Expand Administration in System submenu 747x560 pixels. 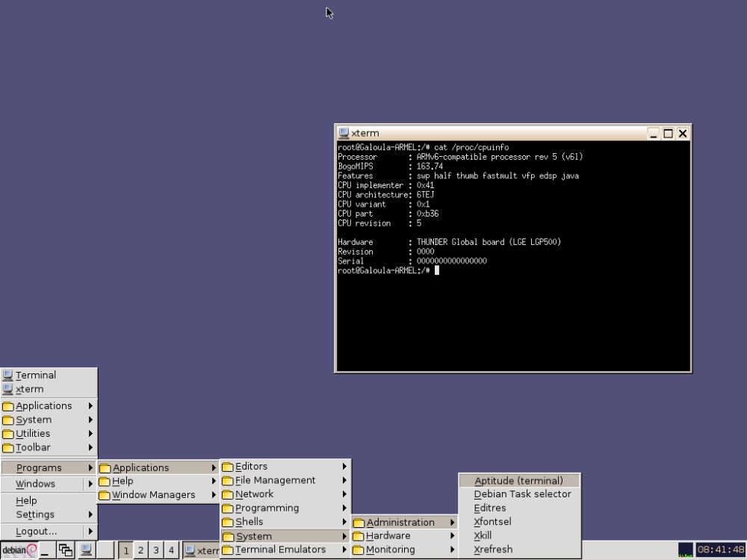(x=404, y=522)
